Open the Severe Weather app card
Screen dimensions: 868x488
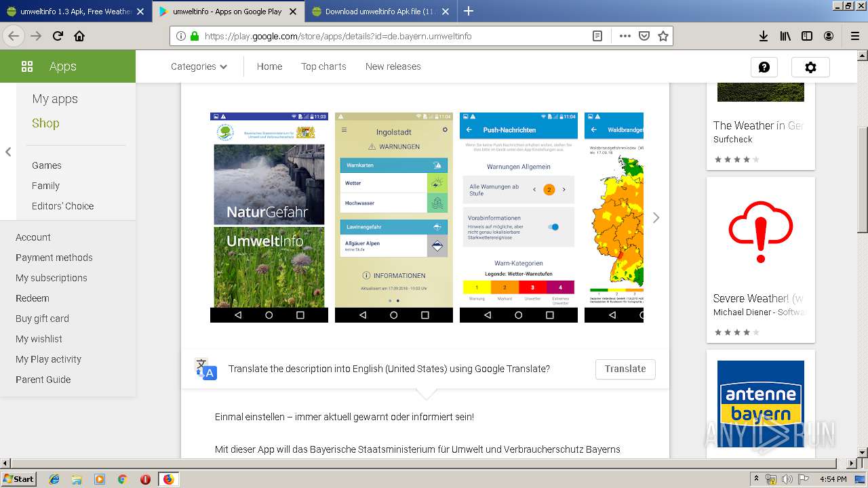click(761, 260)
